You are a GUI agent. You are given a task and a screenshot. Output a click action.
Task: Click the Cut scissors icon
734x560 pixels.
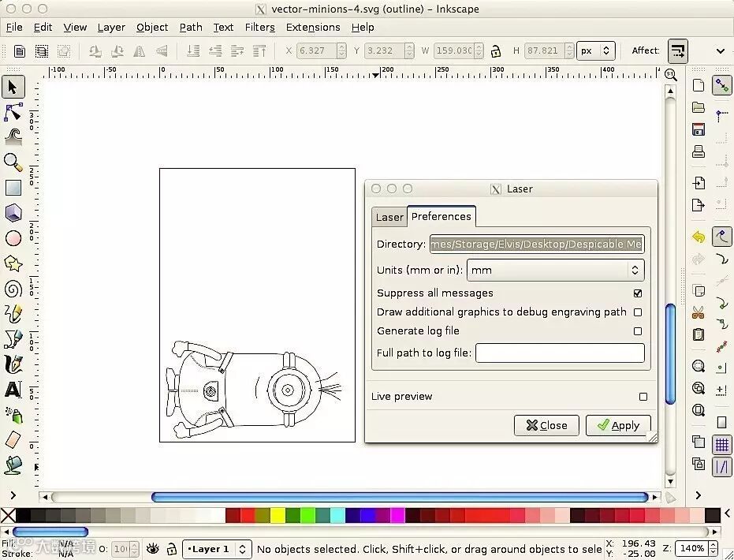pyautogui.click(x=698, y=312)
